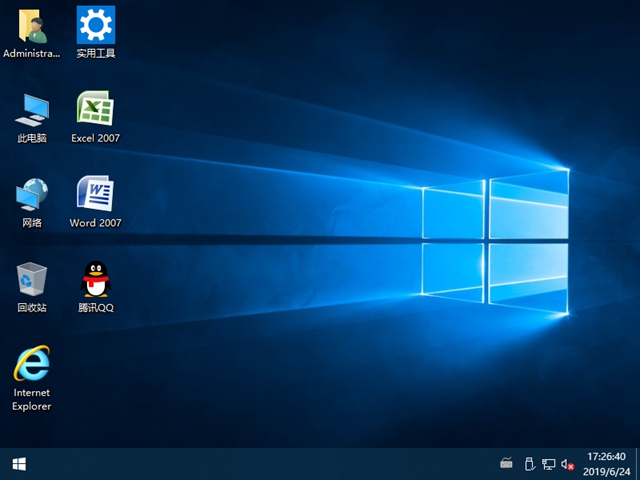Screen dimensions: 640x480
Task: Click the safely remove USB tray icon
Action: 529,464
